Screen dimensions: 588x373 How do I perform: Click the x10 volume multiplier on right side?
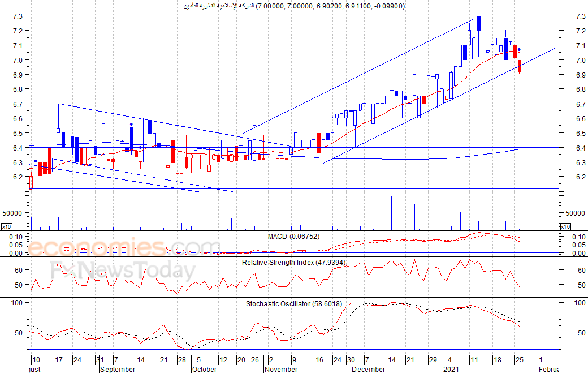click(x=565, y=226)
